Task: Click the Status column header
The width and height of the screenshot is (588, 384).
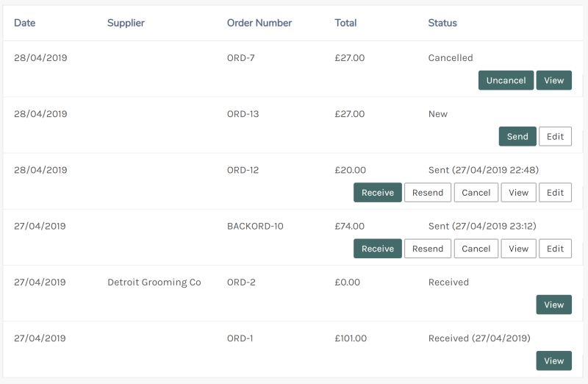Action: (442, 23)
